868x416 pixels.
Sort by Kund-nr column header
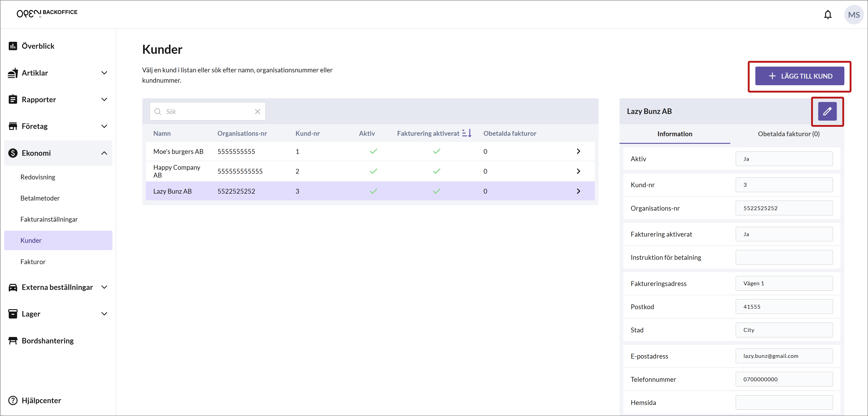[307, 133]
